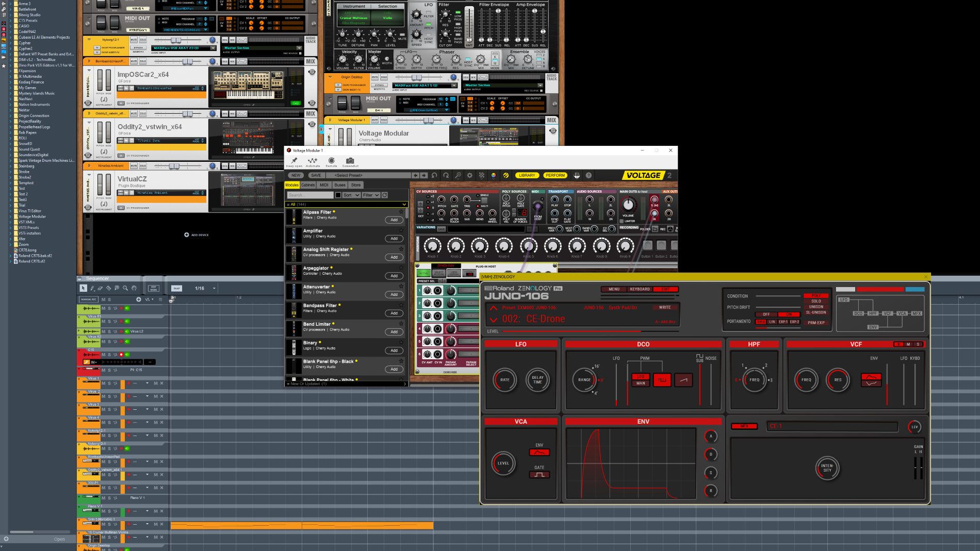Click NEW in Voltage toolbar
The height and width of the screenshot is (551, 980).
pyautogui.click(x=296, y=175)
